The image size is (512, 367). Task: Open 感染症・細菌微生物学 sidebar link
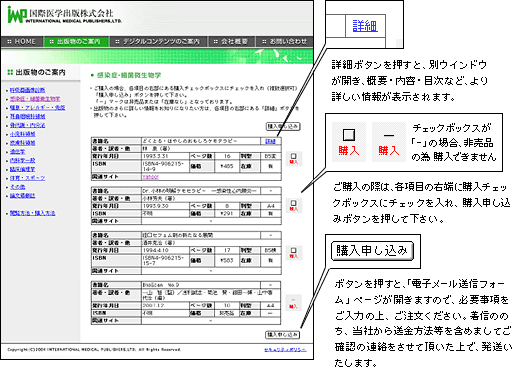point(35,99)
